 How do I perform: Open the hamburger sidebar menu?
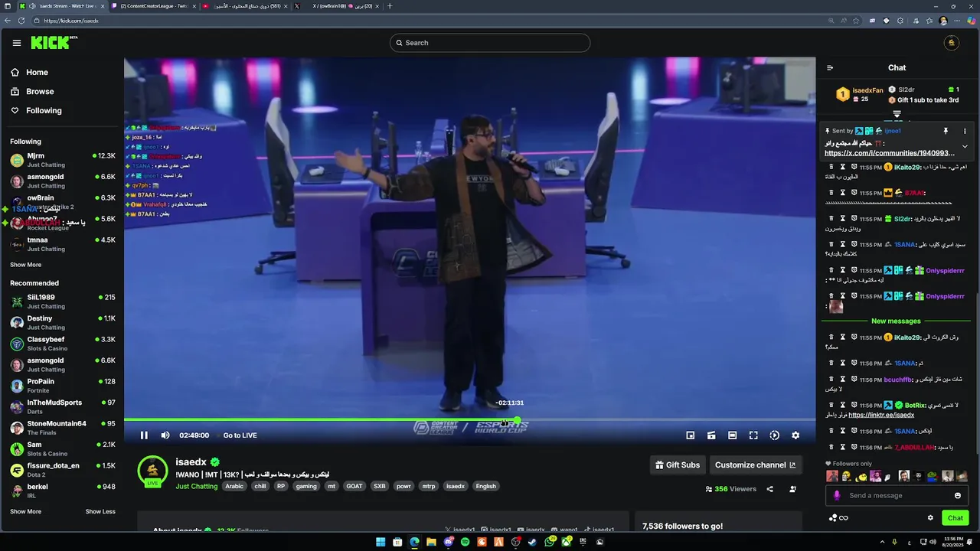(x=17, y=43)
